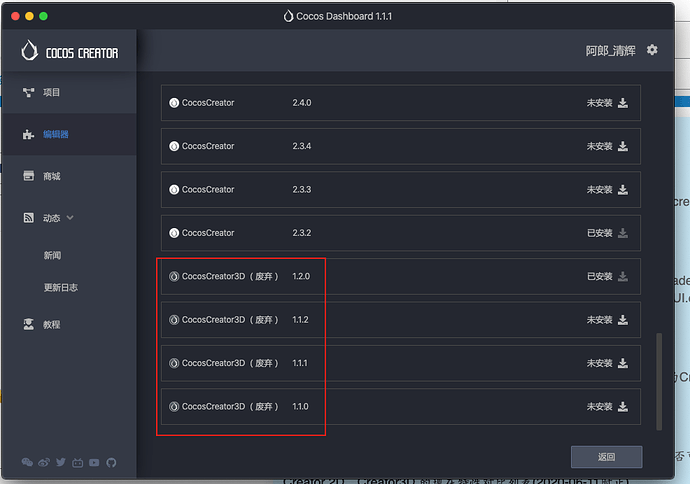
Task: Click 已安装 label for CocosCreator3D 1.2.0
Action: click(x=599, y=276)
